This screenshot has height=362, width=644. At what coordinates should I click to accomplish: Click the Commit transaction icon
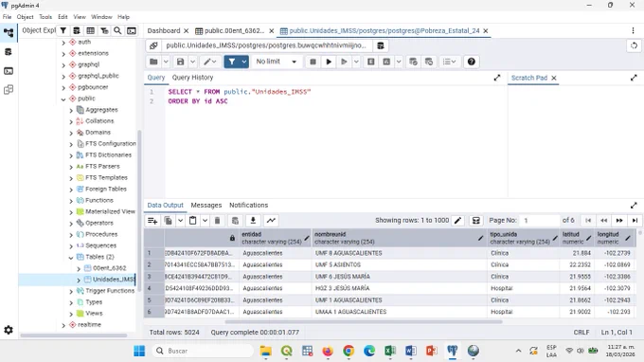[413, 62]
